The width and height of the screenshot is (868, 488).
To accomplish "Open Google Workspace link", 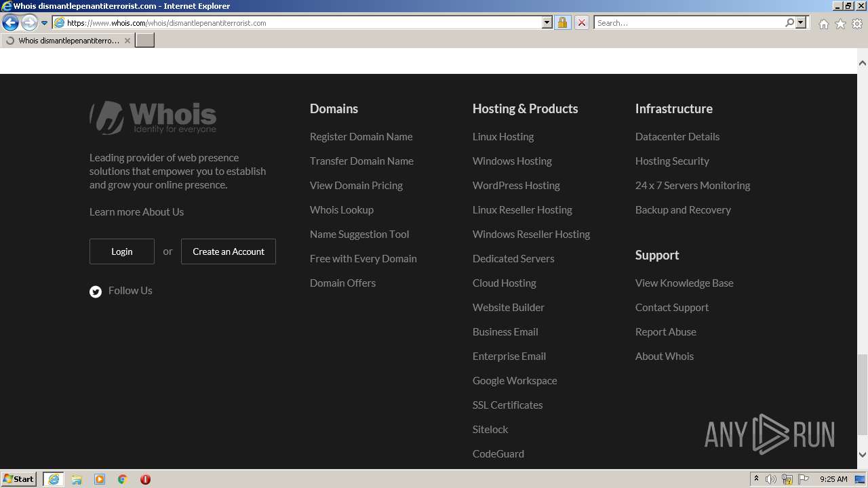I will [x=515, y=380].
